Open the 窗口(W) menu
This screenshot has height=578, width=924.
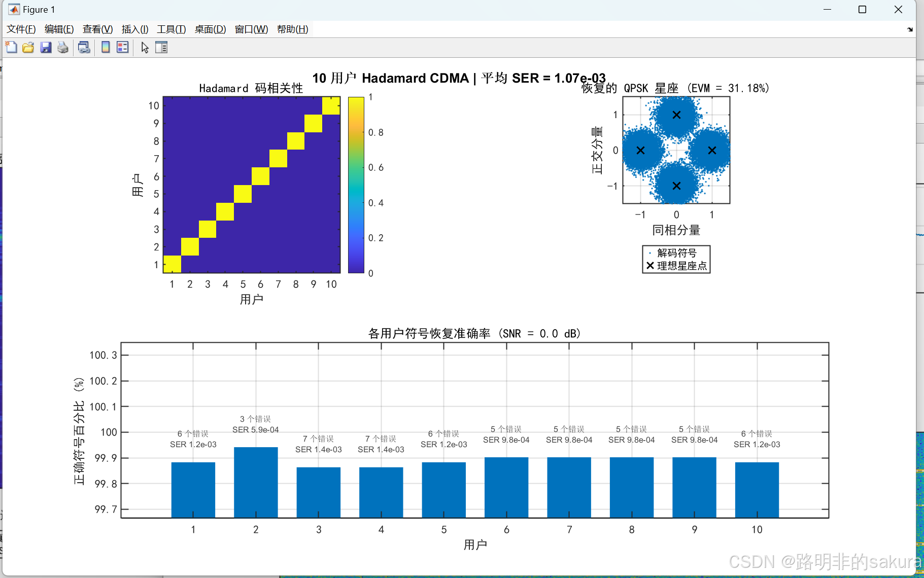click(x=252, y=29)
